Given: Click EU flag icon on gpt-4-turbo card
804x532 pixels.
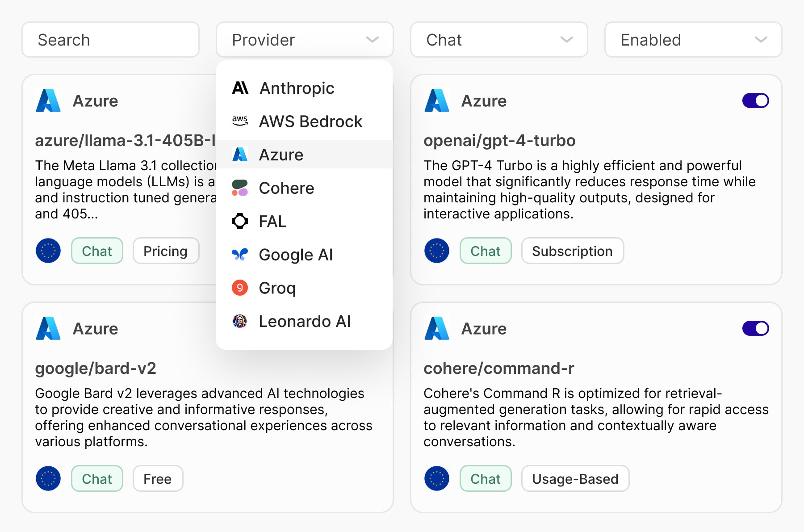Looking at the screenshot, I should click(436, 251).
